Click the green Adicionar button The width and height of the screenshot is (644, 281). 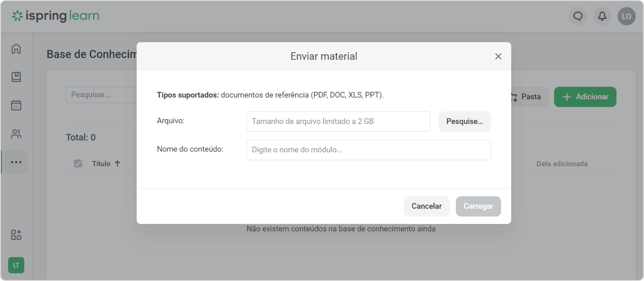point(585,97)
